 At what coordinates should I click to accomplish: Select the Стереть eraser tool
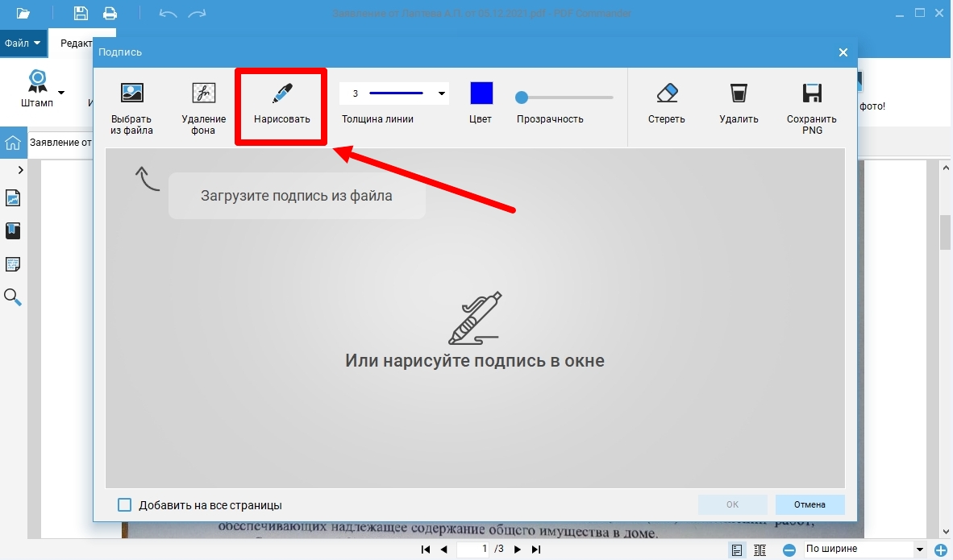pos(666,101)
